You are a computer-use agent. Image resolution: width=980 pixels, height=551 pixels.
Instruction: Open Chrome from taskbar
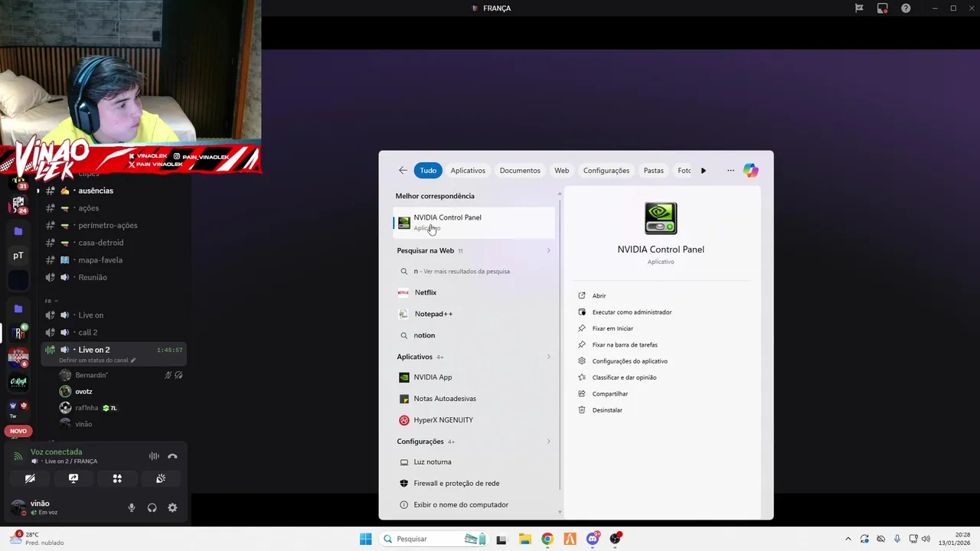547,539
